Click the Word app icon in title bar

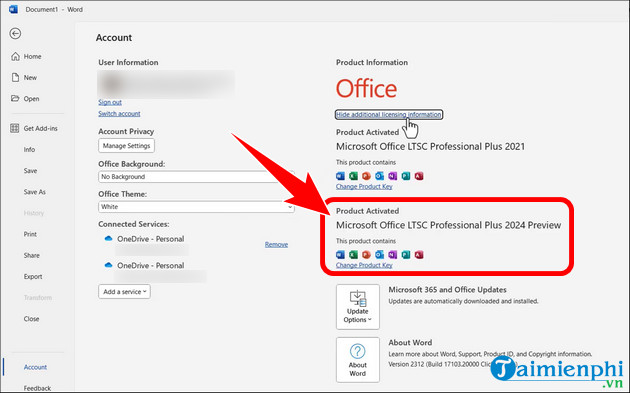(13, 9)
